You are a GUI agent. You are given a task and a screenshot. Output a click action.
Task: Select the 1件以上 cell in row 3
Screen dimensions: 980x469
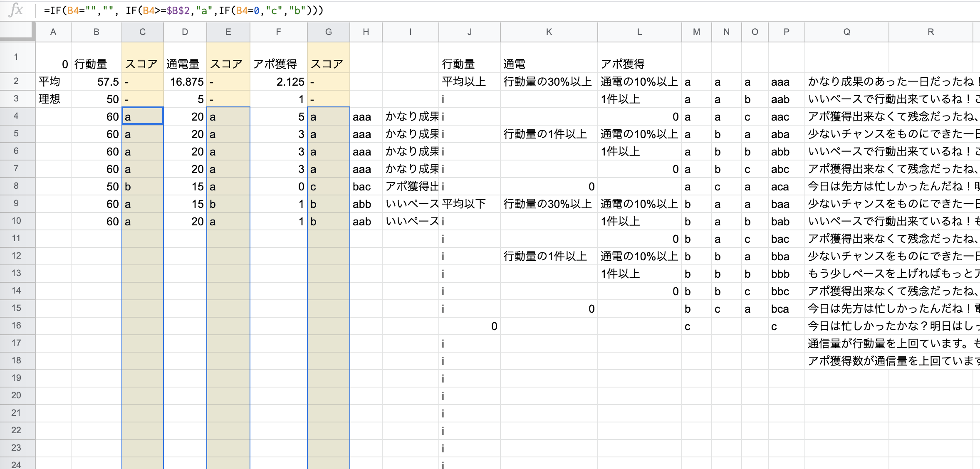639,99
